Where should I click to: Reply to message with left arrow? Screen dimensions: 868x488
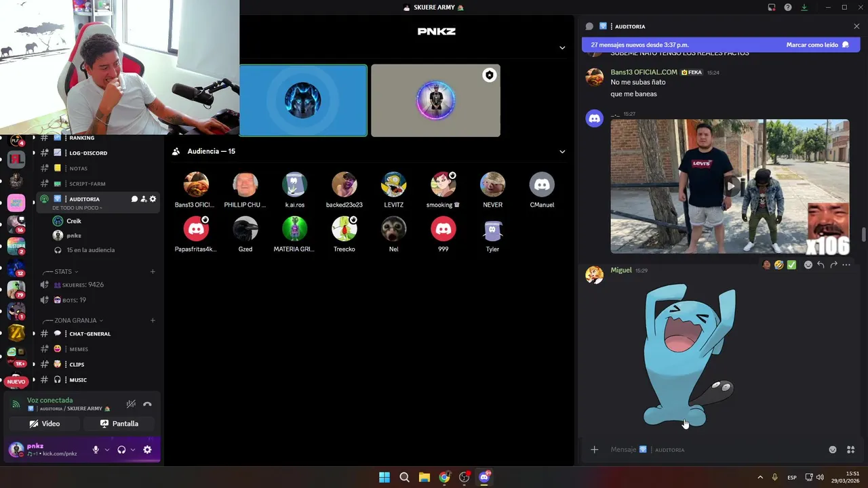[821, 265]
